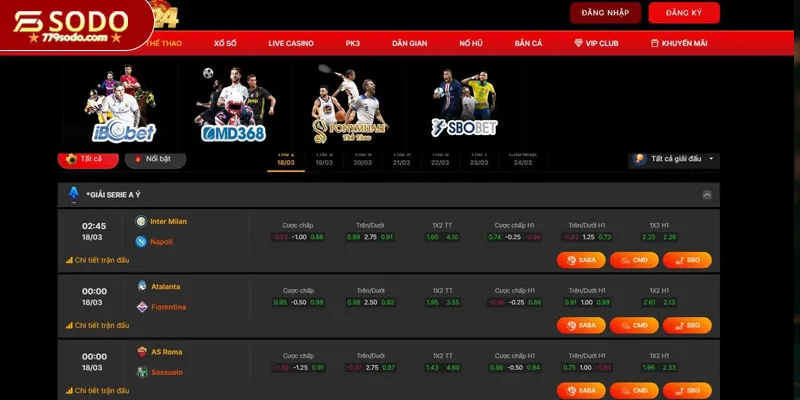Image resolution: width=800 pixels, height=400 pixels.
Task: Click SABA button for Atalanta match
Action: click(x=581, y=326)
